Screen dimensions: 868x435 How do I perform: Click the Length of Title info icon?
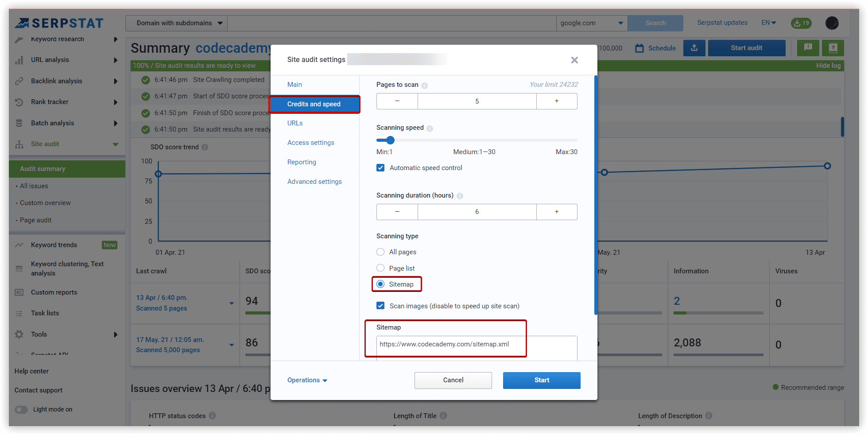pyautogui.click(x=443, y=416)
